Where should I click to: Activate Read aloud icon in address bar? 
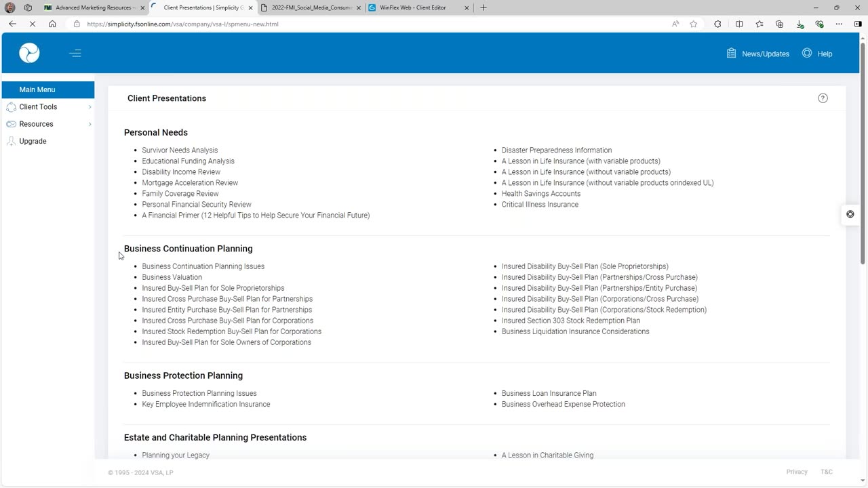[x=675, y=24]
